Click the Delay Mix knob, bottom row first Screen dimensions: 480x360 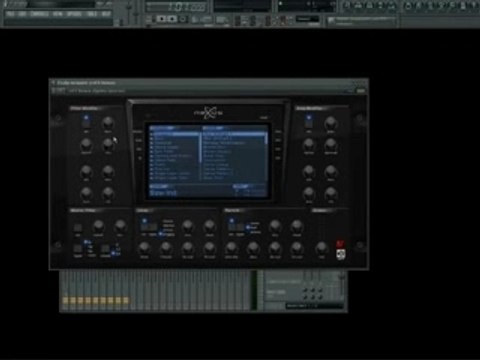(x=144, y=248)
